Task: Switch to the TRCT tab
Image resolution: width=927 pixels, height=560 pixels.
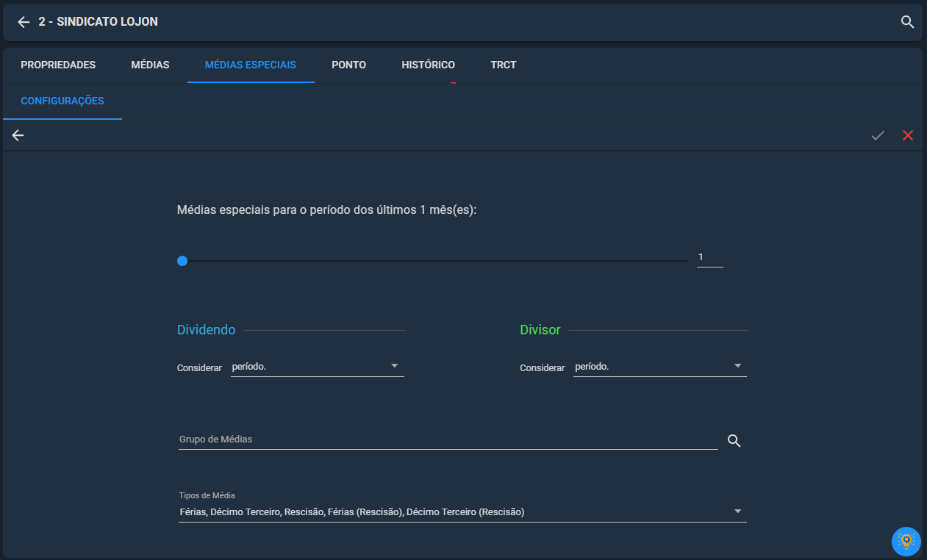Action: 503,65
